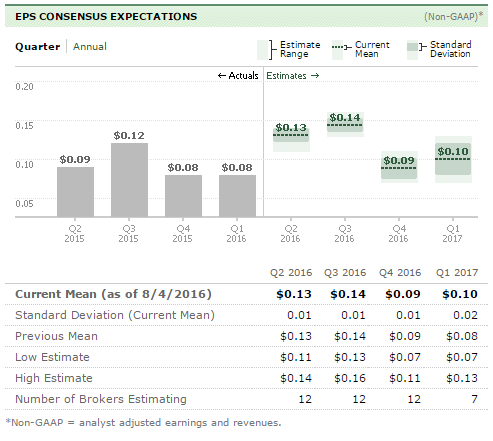Image resolution: width=493 pixels, height=441 pixels.
Task: Click the Q1 2017 table column header
Action: pos(457,273)
